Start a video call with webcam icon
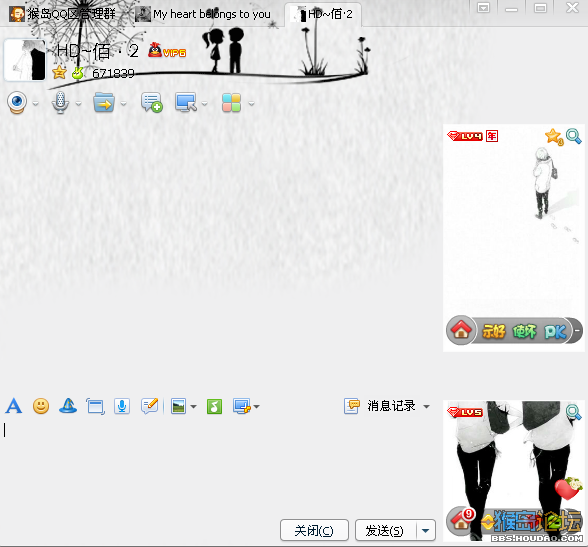The height and width of the screenshot is (547, 588). pyautogui.click(x=17, y=102)
